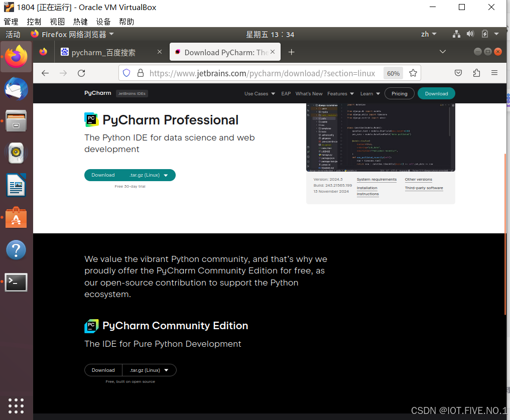The height and width of the screenshot is (420, 510).
Task: Reset the 60% zoom level indicator
Action: pos(393,73)
